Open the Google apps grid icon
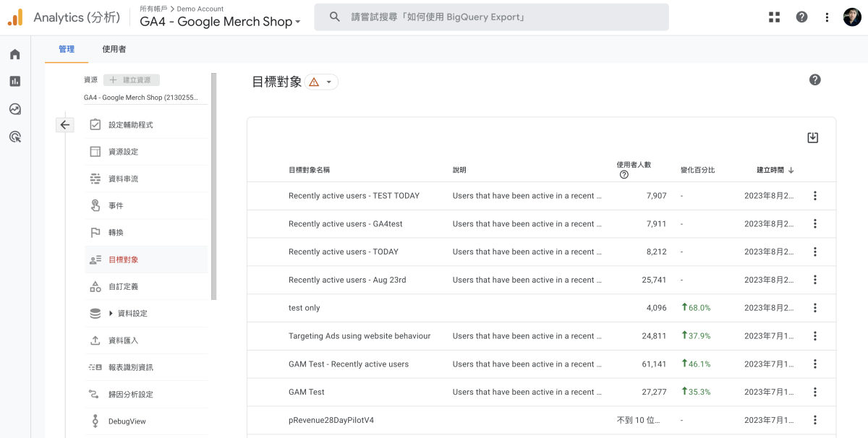 pos(775,17)
